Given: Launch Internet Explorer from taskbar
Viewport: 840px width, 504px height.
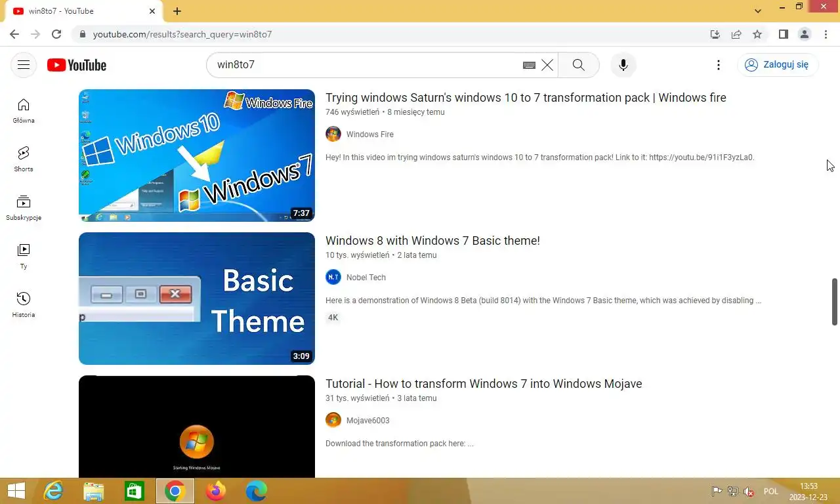Looking at the screenshot, I should coord(53,491).
